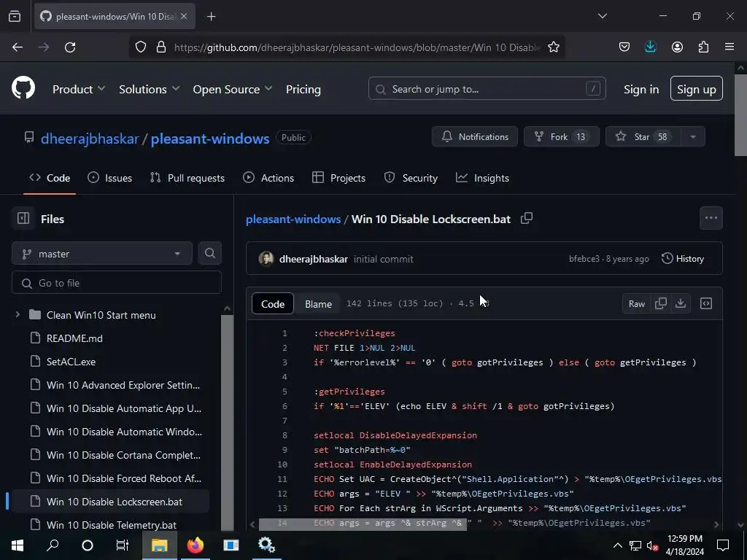Star the repository with Star button
The height and width of the screenshot is (560, 747).
(x=643, y=136)
